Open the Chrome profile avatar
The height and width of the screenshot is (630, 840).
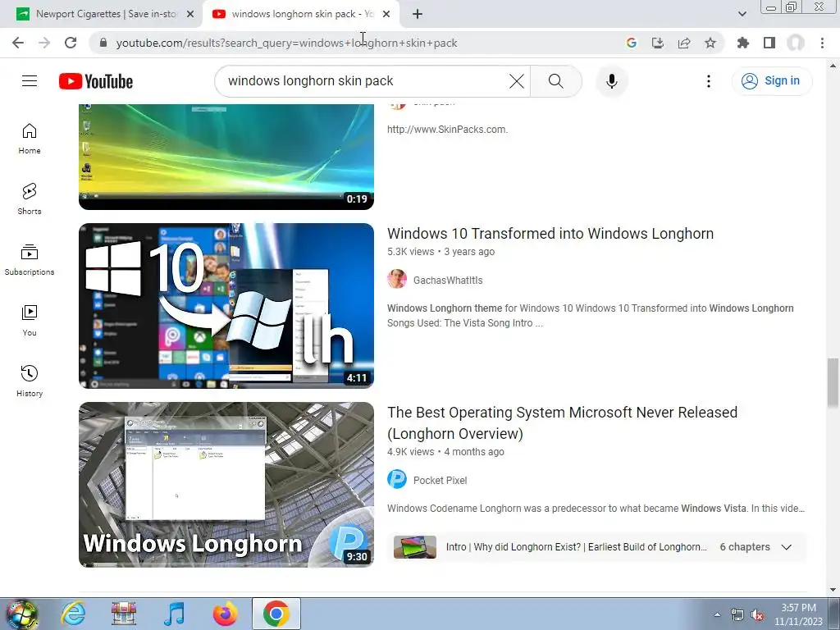(796, 43)
